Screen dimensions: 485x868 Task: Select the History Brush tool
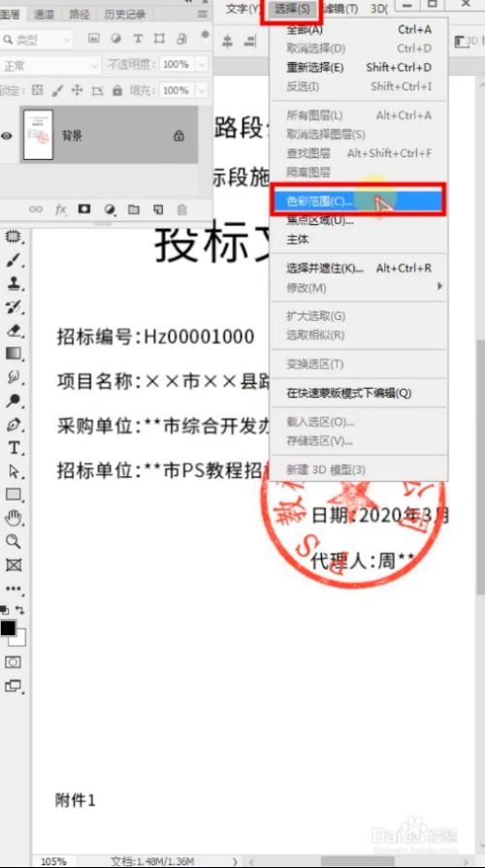(14, 306)
